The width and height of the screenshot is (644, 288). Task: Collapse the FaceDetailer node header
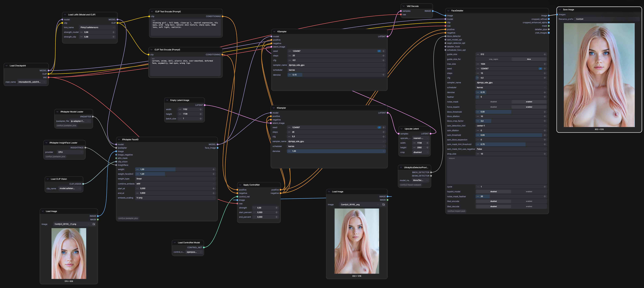449,10
